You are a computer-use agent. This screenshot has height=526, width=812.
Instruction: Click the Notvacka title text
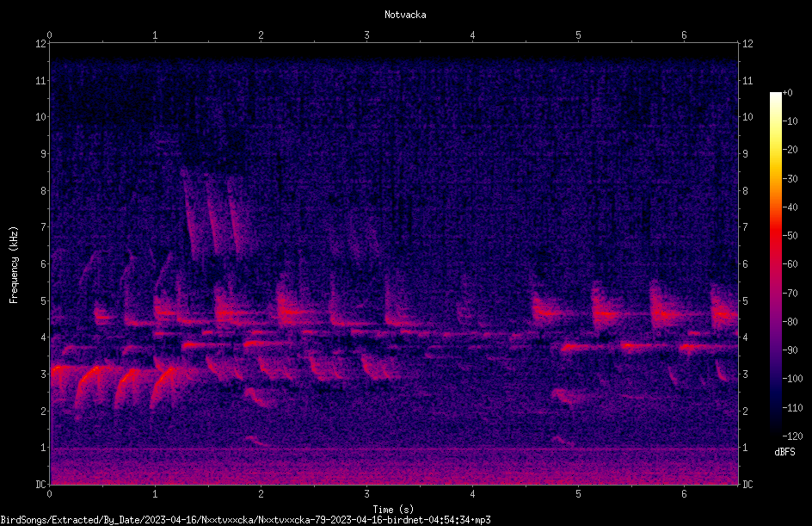pyautogui.click(x=405, y=15)
